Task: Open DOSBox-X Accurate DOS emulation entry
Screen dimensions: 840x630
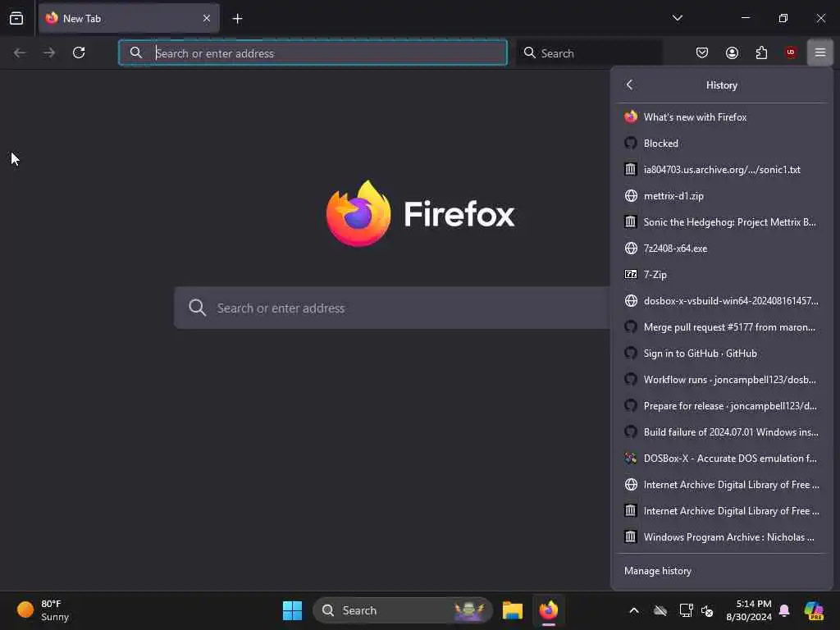Action: [722, 458]
